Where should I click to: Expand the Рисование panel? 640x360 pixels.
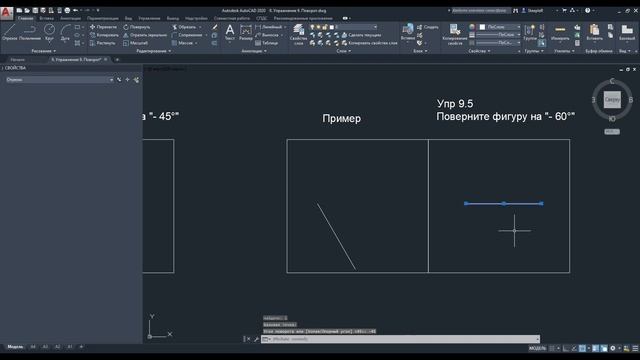pyautogui.click(x=44, y=51)
